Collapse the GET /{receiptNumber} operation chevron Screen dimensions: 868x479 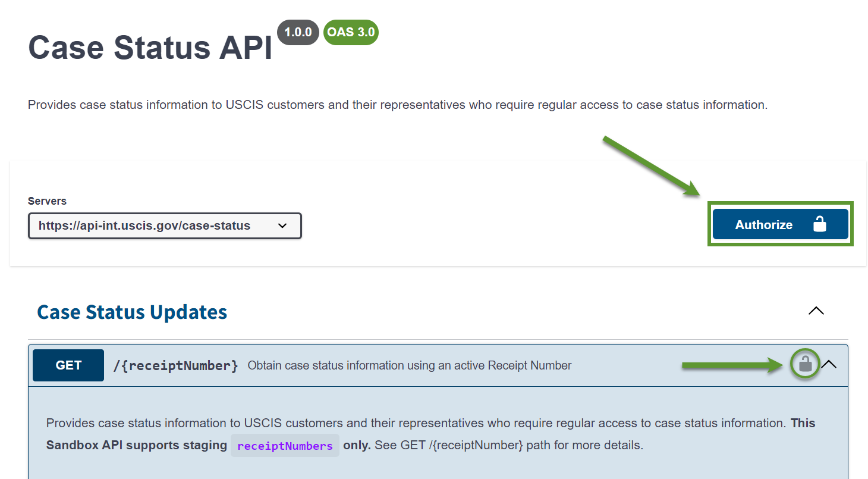[829, 364]
